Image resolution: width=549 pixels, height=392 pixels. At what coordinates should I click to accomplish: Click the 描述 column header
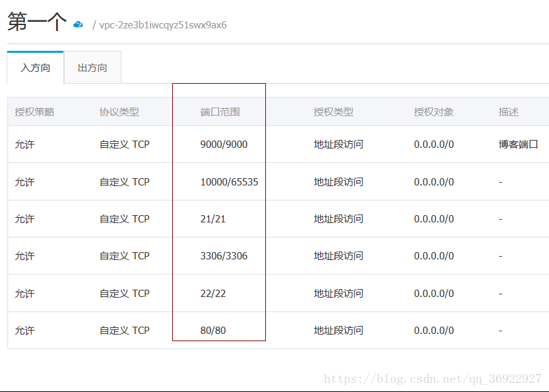point(508,112)
